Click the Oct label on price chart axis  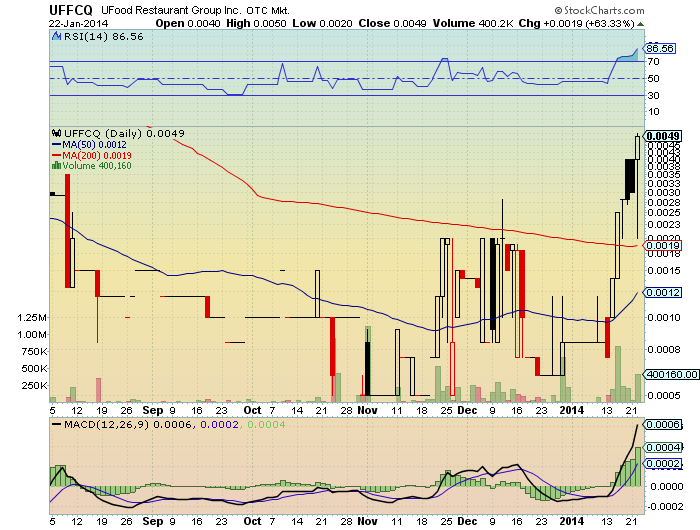[x=252, y=410]
